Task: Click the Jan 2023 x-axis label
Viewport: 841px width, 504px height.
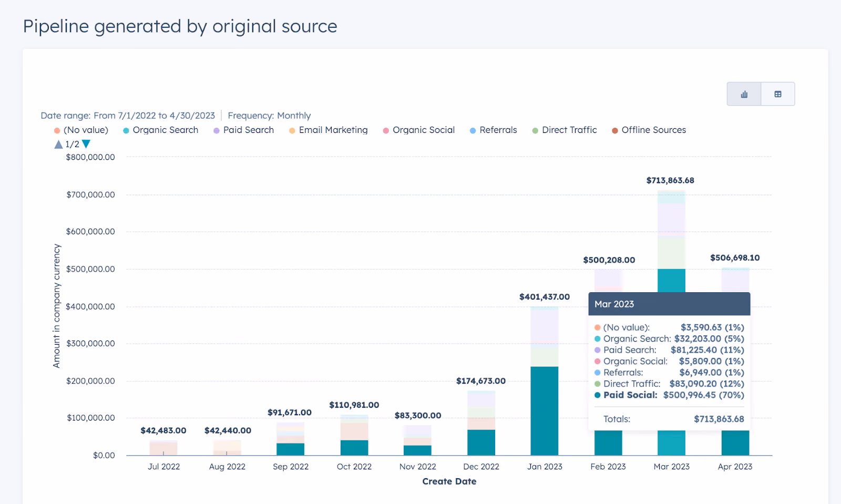Action: pyautogui.click(x=545, y=467)
